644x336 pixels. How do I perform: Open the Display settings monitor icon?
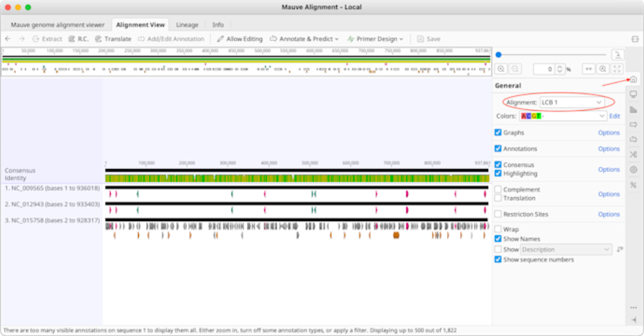(633, 94)
